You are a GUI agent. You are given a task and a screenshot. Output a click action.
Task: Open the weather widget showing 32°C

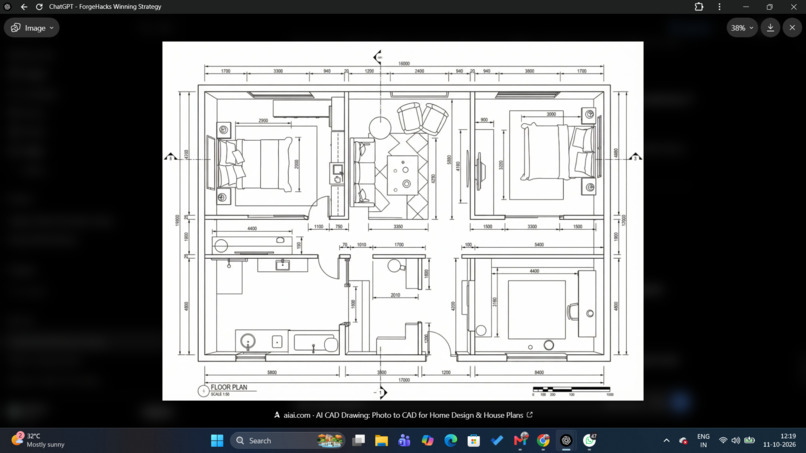click(x=38, y=441)
